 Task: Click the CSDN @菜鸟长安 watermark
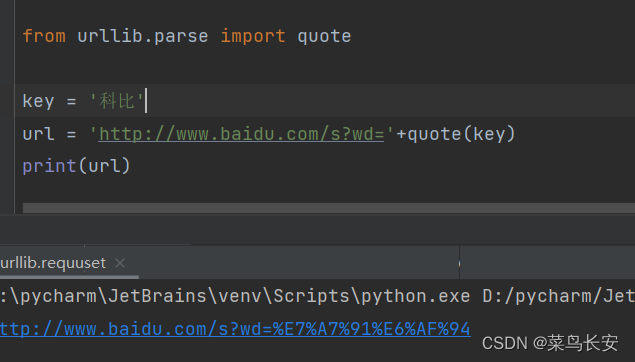click(550, 343)
